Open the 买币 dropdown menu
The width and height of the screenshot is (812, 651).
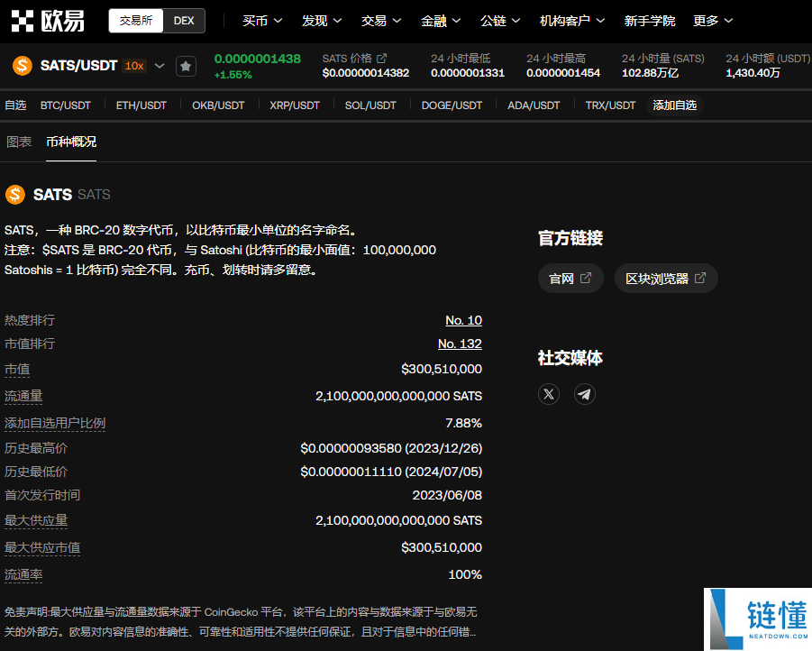(x=262, y=21)
